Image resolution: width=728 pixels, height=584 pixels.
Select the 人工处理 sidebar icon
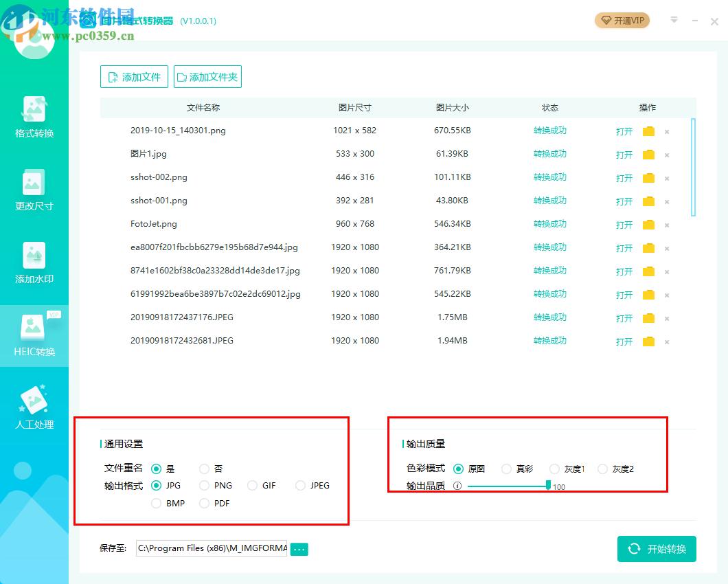coord(34,407)
